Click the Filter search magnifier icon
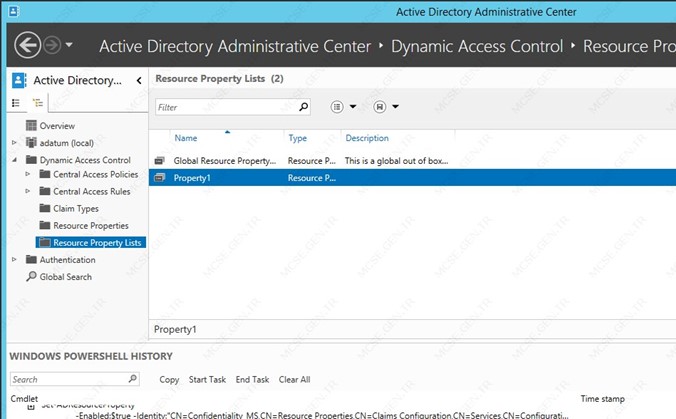 (x=304, y=106)
